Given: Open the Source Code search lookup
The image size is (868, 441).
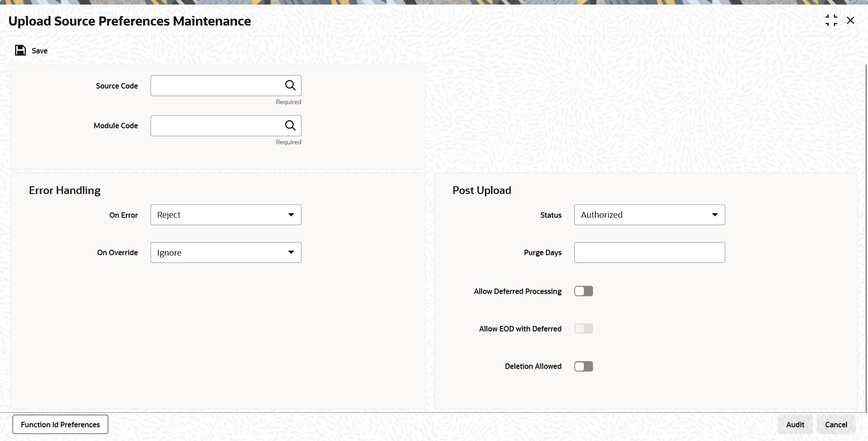Looking at the screenshot, I should 290,85.
